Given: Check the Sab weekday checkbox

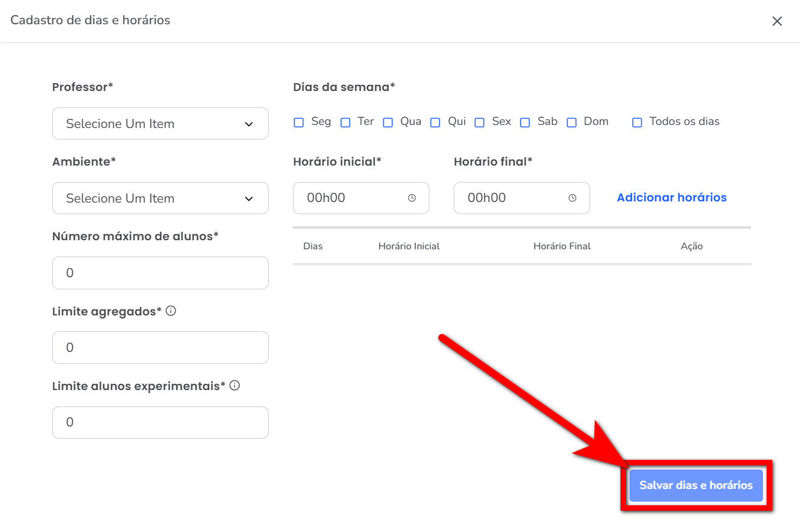Looking at the screenshot, I should click(x=525, y=123).
